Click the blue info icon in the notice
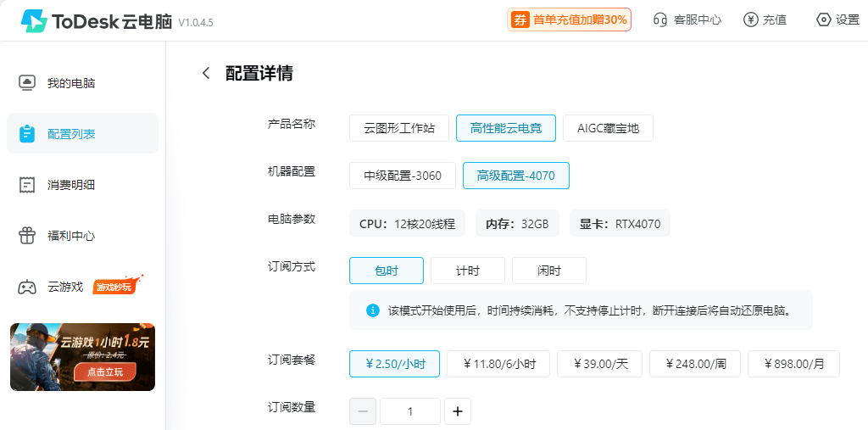 [373, 310]
